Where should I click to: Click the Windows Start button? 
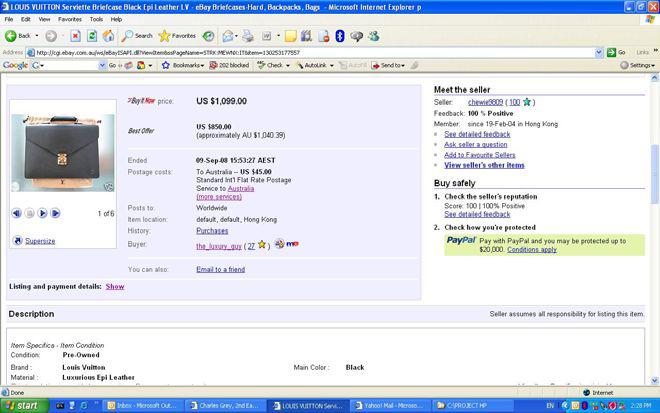pyautogui.click(x=22, y=405)
